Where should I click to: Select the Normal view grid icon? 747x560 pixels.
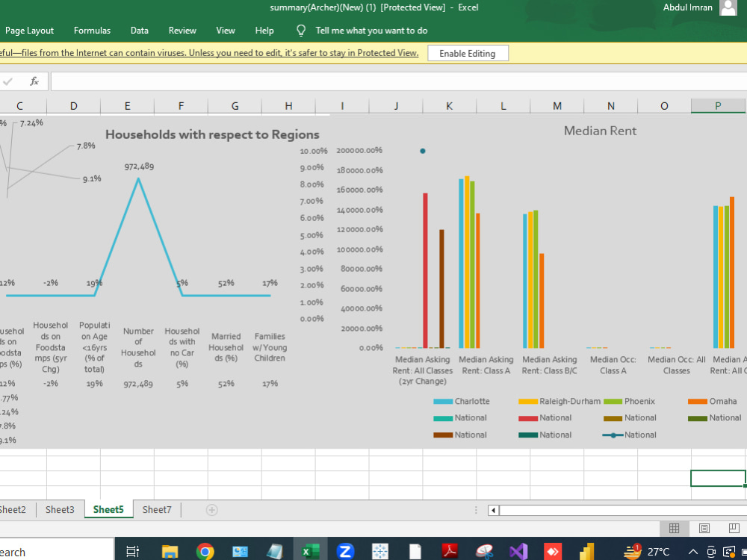coord(675,529)
